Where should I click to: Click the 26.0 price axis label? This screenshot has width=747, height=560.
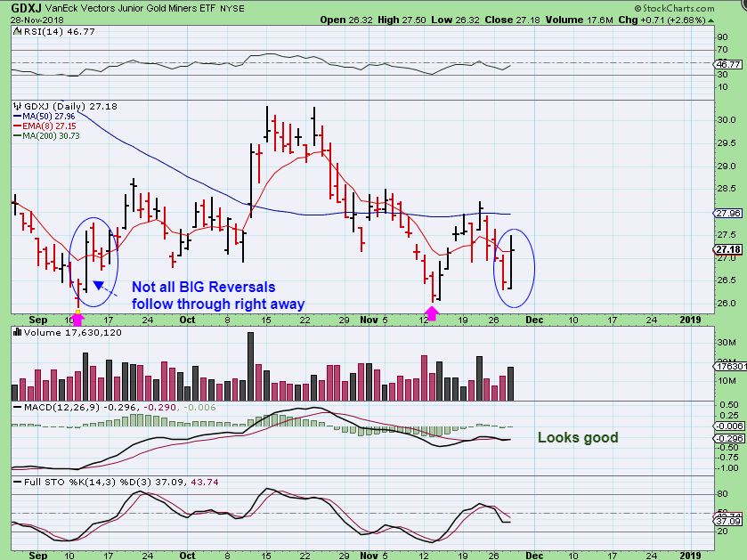727,304
